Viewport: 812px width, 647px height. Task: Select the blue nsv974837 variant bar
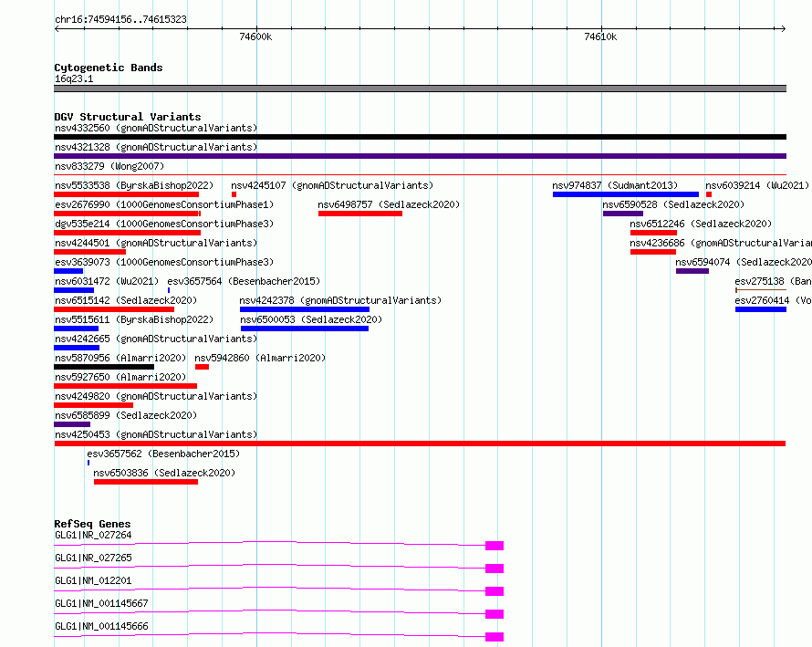(x=626, y=194)
